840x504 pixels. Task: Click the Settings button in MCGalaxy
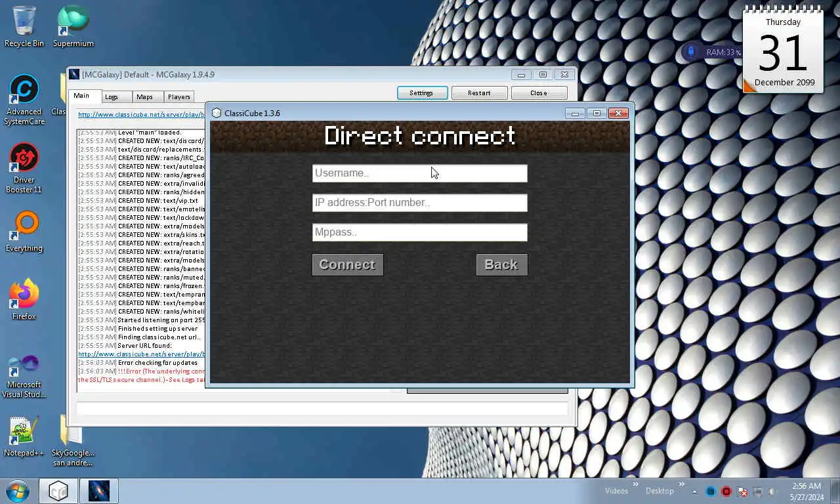pos(422,93)
